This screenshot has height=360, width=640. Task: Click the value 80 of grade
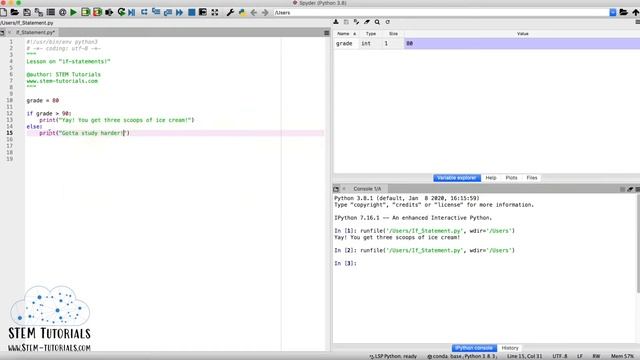coord(409,43)
